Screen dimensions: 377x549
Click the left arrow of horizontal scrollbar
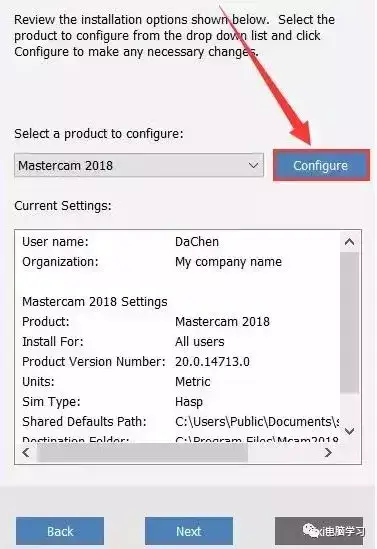26,452
